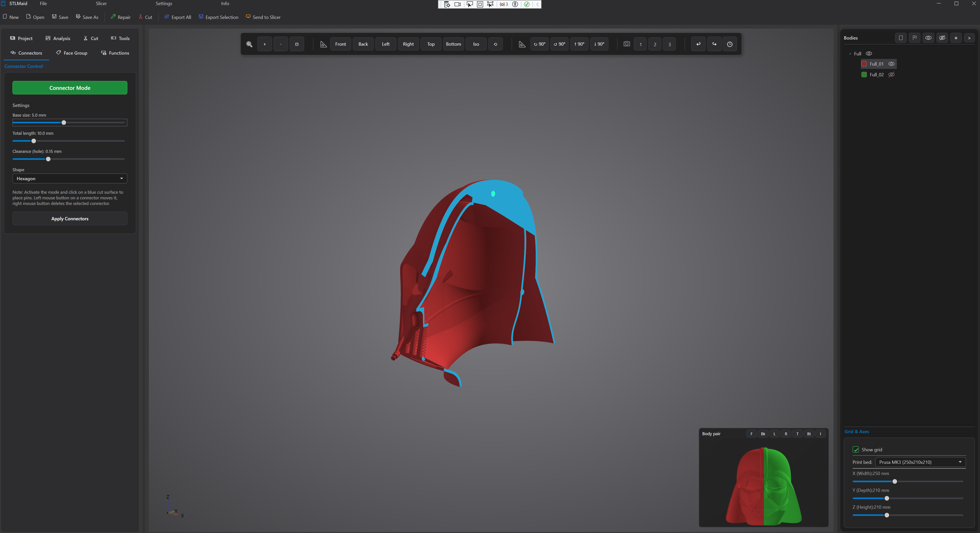Switch to Bottom view
This screenshot has width=980, height=533.
[x=453, y=44]
